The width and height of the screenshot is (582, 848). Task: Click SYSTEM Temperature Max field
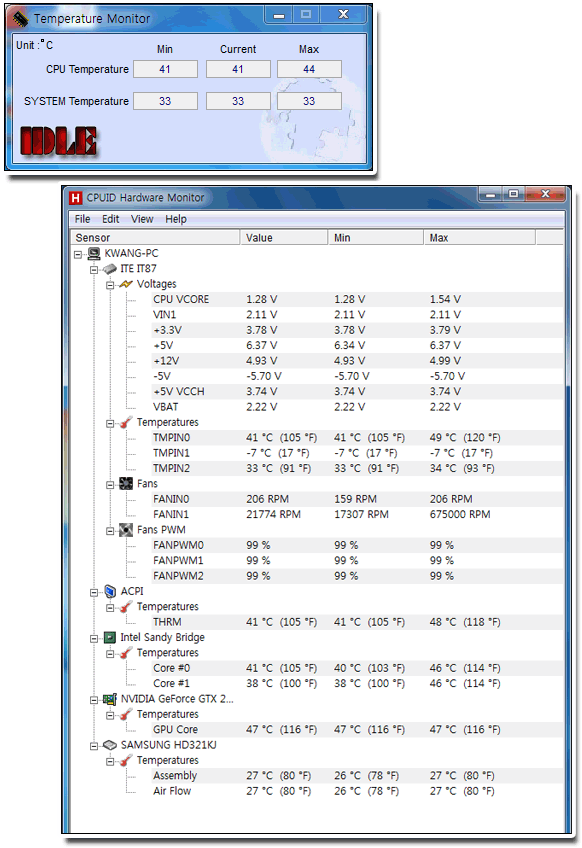tap(309, 101)
